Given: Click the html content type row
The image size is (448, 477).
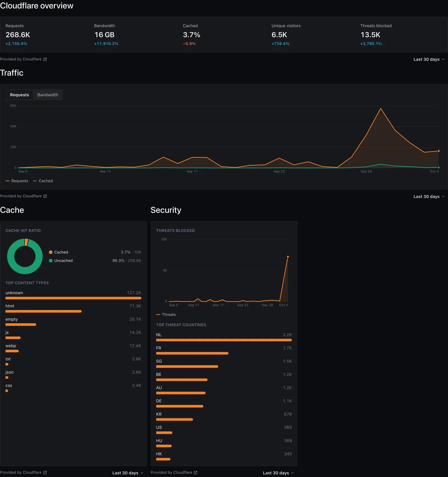Looking at the screenshot, I should click(x=73, y=308).
